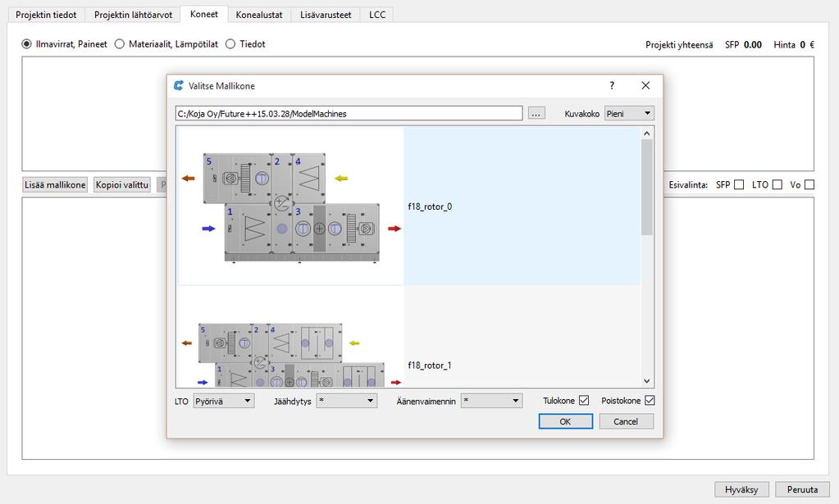This screenshot has height=504, width=839.
Task: Click the Kopioi valittu button
Action: click(x=122, y=185)
